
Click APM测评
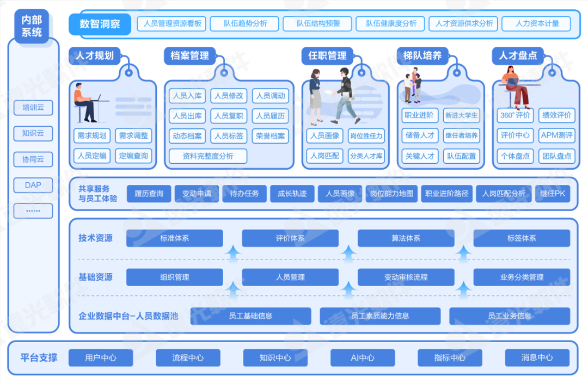coord(556,136)
